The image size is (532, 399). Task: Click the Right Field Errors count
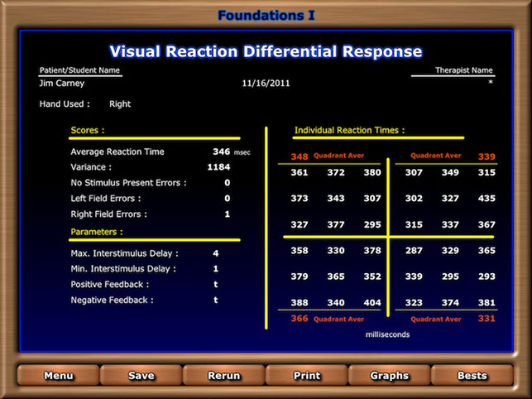click(227, 214)
